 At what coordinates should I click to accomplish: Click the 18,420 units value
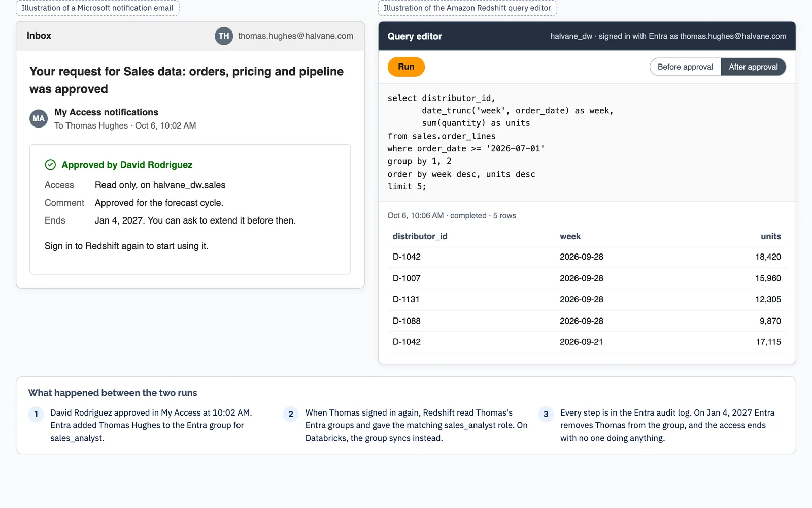coord(768,257)
